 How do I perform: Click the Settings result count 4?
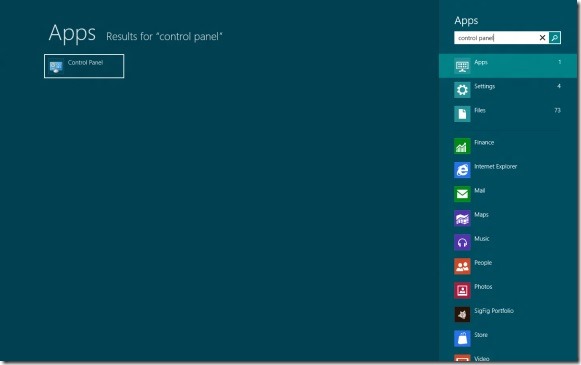click(559, 86)
